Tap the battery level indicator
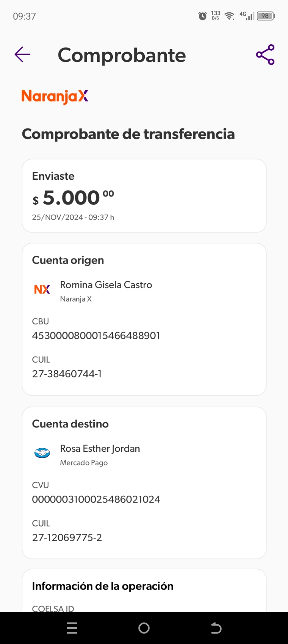The image size is (288, 644). coord(265,16)
